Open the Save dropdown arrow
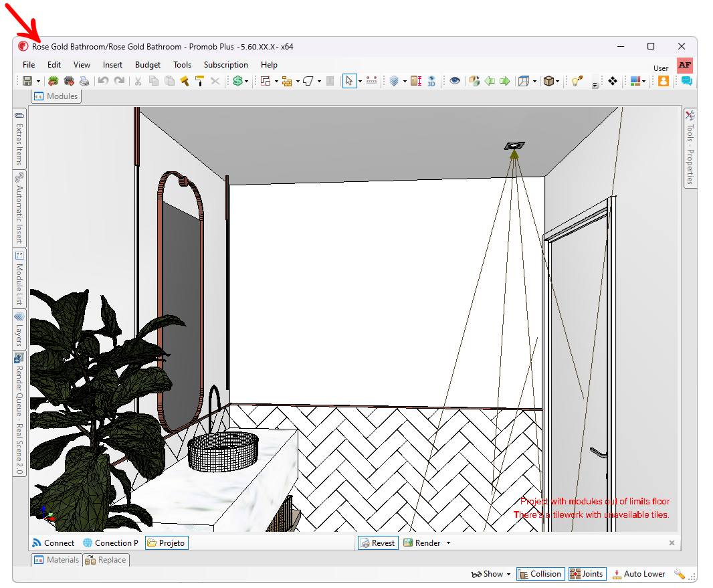Viewport: 713px width, 588px height. [38, 82]
